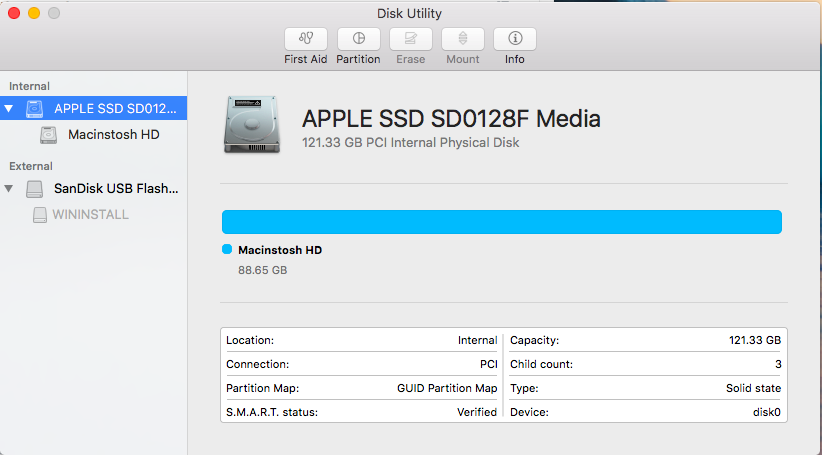Click the Location: label
822x455 pixels.
pyautogui.click(x=250, y=340)
